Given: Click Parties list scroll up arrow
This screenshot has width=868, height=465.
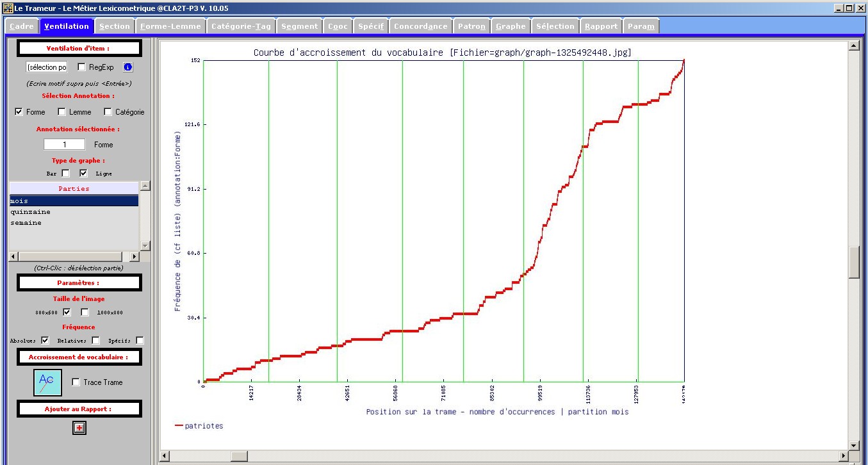Looking at the screenshot, I should [x=145, y=186].
